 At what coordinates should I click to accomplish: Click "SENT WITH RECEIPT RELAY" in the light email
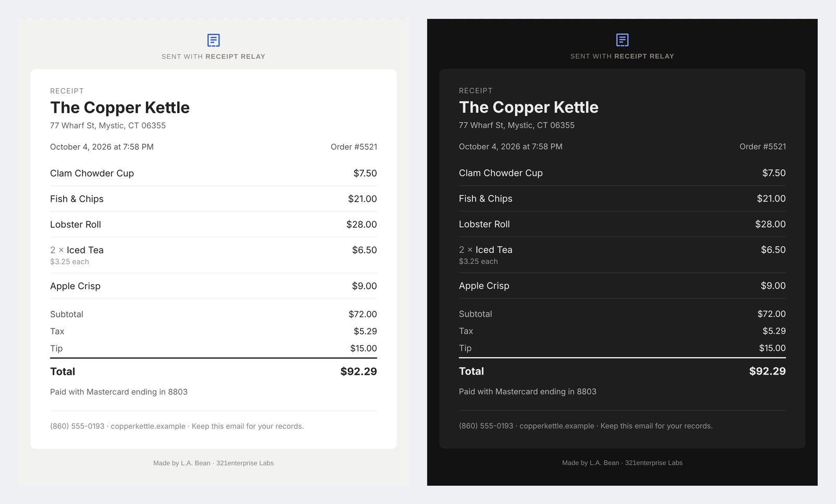click(x=213, y=56)
